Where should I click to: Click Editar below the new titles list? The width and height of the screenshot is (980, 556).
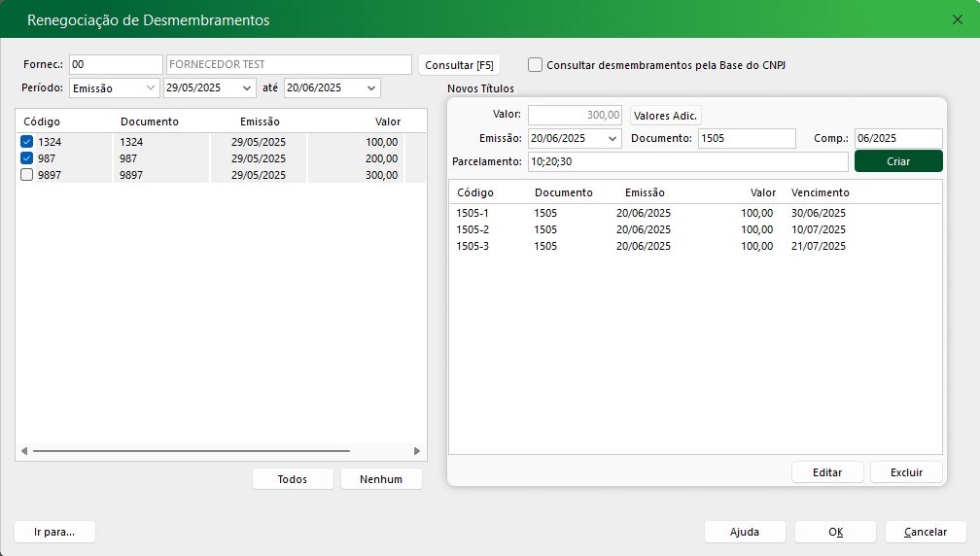[826, 472]
